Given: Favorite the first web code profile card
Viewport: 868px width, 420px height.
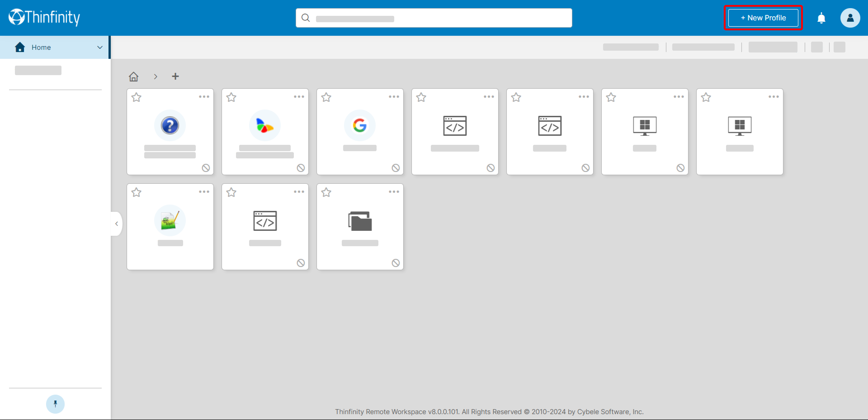Looking at the screenshot, I should coord(421,98).
